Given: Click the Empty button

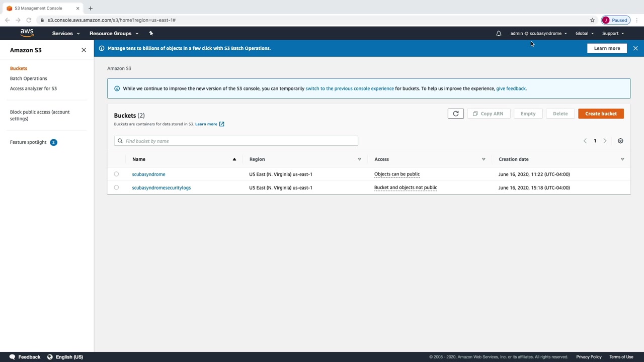Looking at the screenshot, I should (528, 114).
